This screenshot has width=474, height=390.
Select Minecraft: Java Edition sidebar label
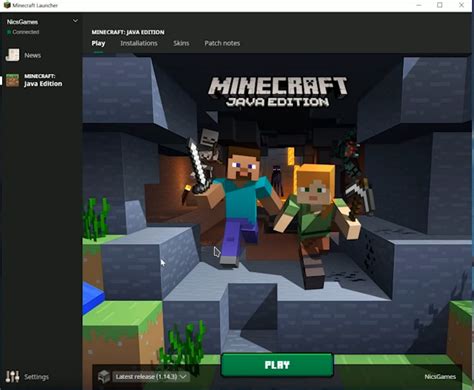pos(43,80)
